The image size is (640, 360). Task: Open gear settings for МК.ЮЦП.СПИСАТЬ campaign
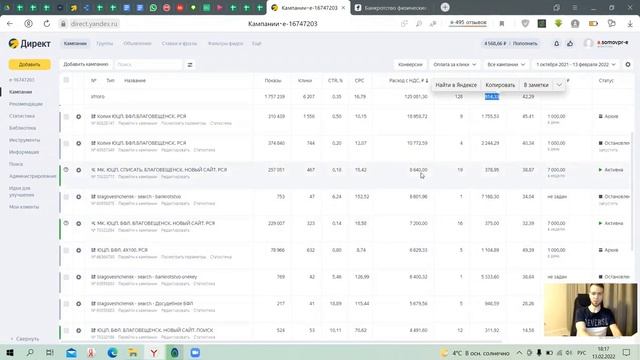tap(79, 170)
